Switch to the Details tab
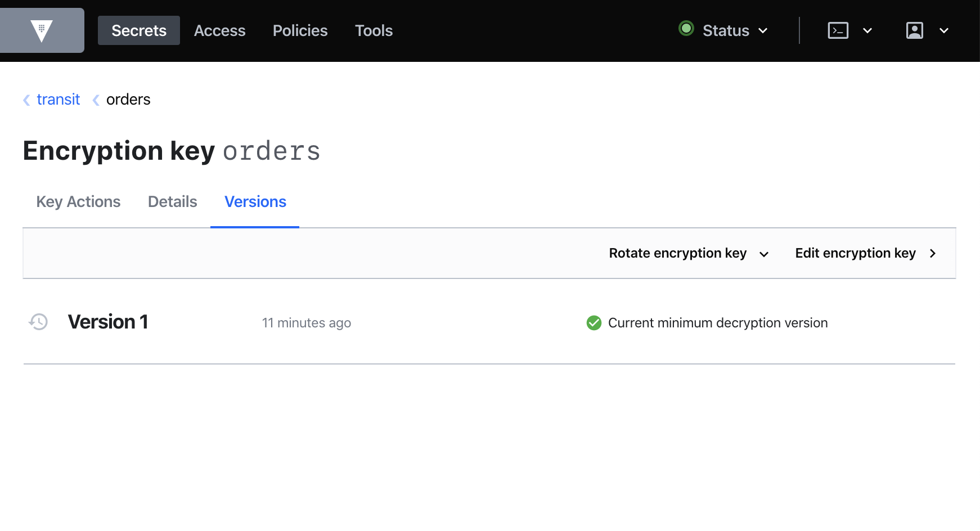The image size is (980, 531). (x=172, y=201)
